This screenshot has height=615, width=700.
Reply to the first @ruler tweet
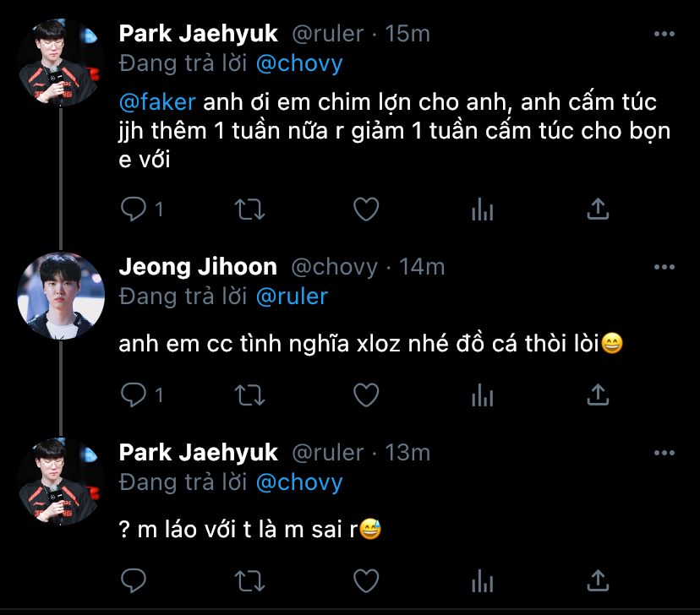134,210
